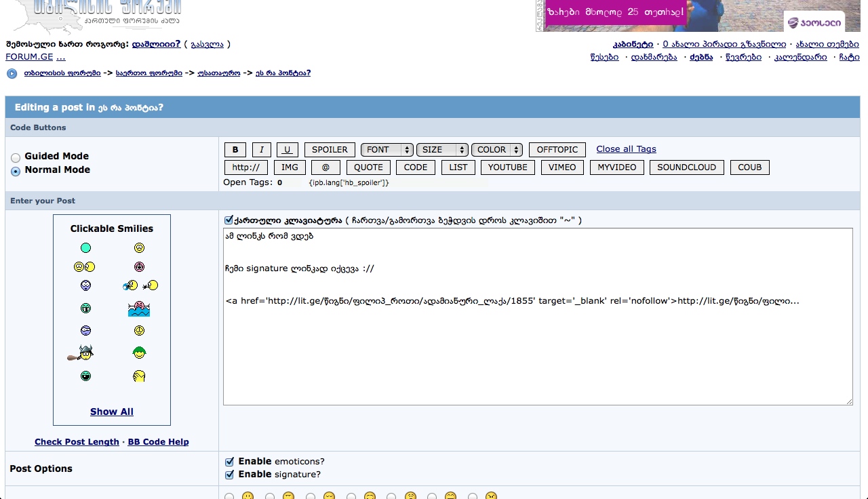
Task: Open Check Post Length link
Action: click(77, 442)
